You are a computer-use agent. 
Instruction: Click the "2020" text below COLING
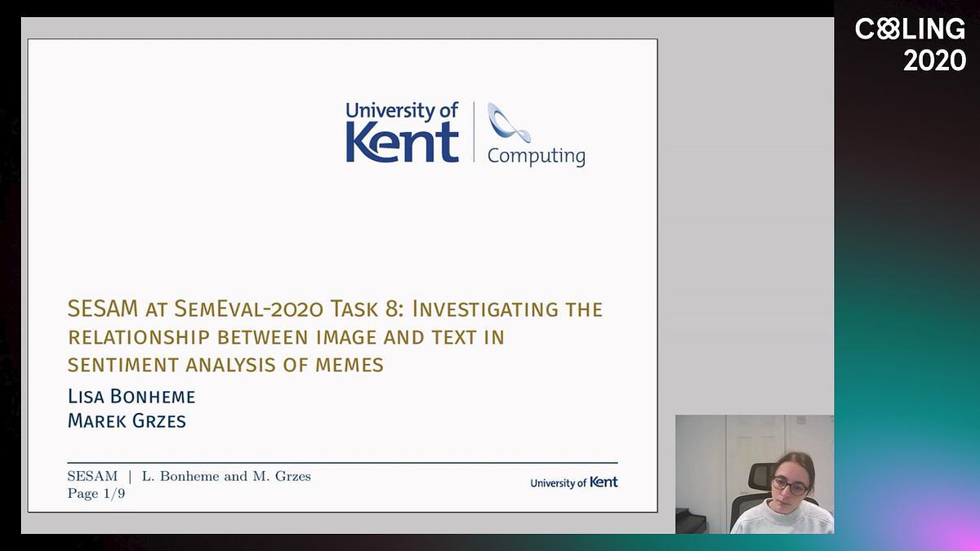point(934,60)
